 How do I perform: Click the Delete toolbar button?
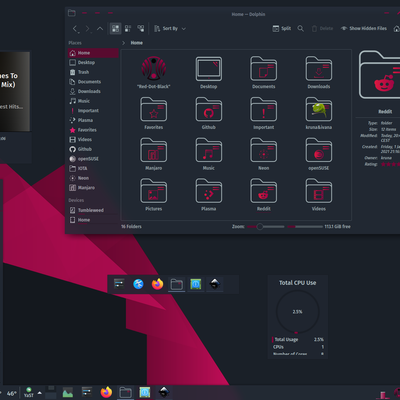pos(322,29)
